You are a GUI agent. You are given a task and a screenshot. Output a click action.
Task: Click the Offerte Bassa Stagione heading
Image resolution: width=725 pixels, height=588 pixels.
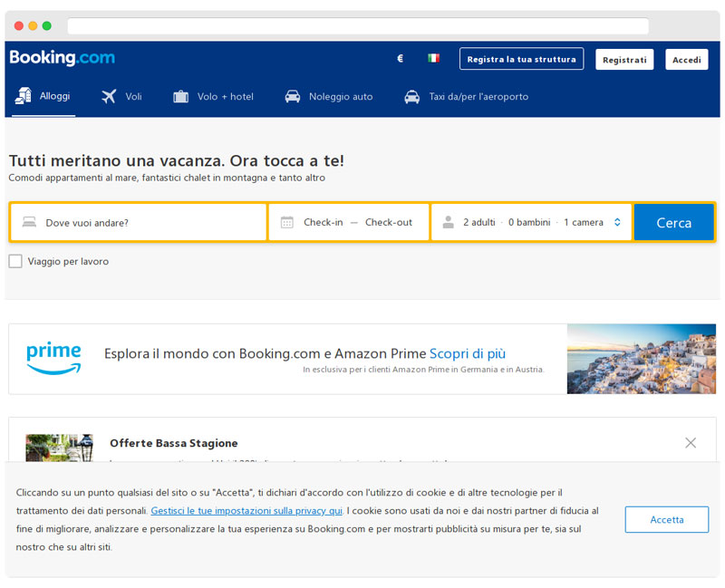coord(174,443)
